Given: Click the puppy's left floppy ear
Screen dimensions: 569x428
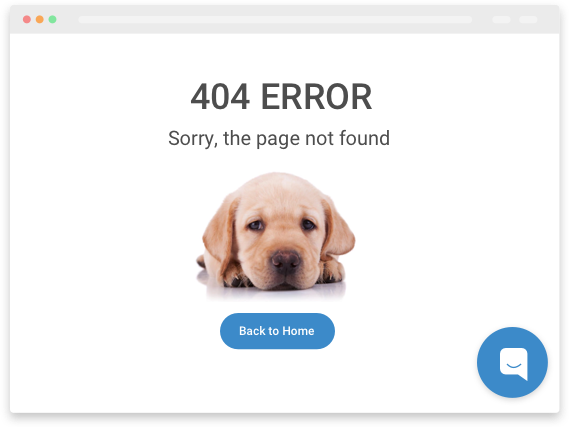Looking at the screenshot, I should 220,232.
